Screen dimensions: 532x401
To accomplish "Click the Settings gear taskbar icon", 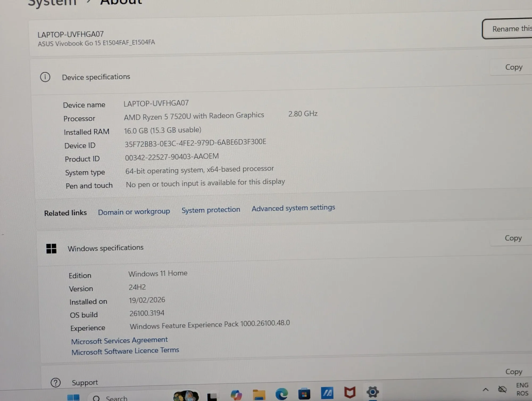I will coord(373,392).
